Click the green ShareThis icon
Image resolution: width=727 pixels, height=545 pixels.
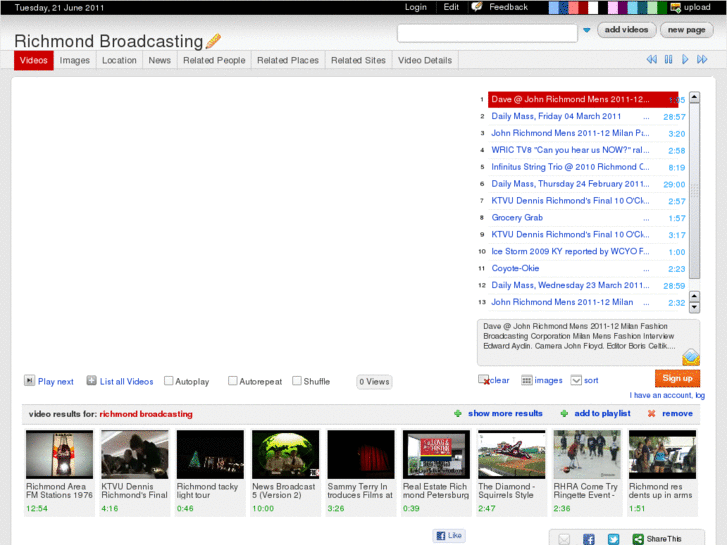point(638,539)
